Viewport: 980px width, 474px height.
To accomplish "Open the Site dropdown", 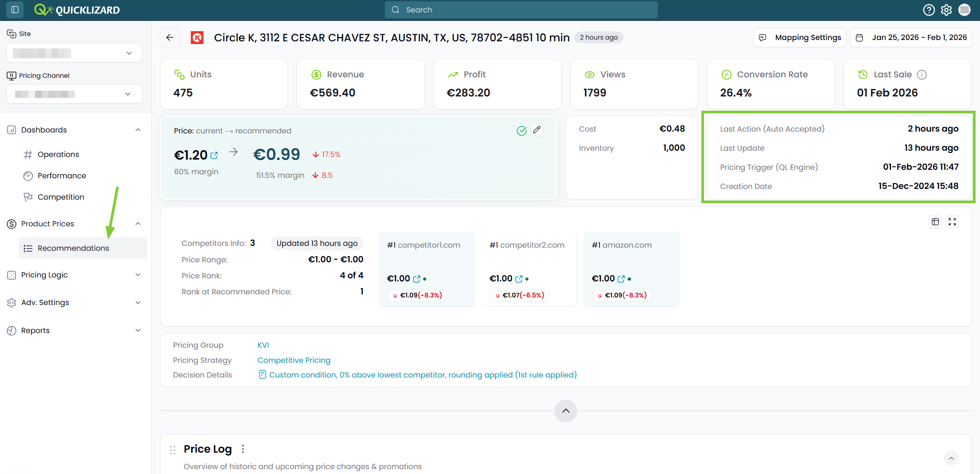I will click(x=74, y=53).
